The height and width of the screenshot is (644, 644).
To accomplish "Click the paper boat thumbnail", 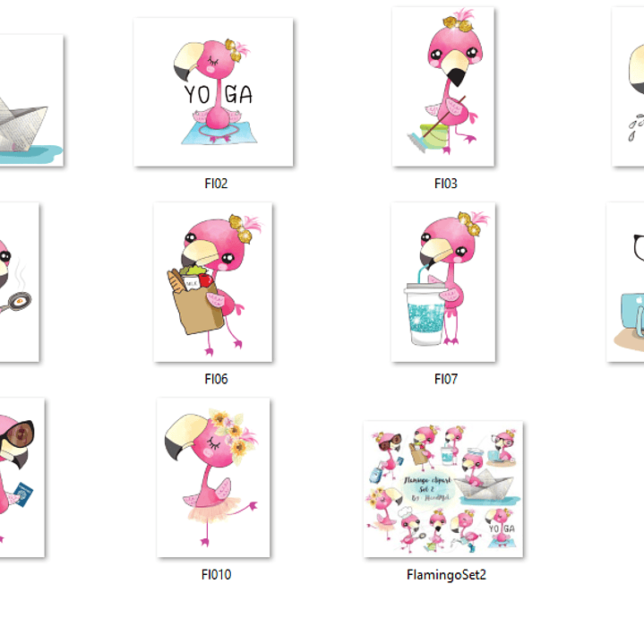I will click(31, 100).
